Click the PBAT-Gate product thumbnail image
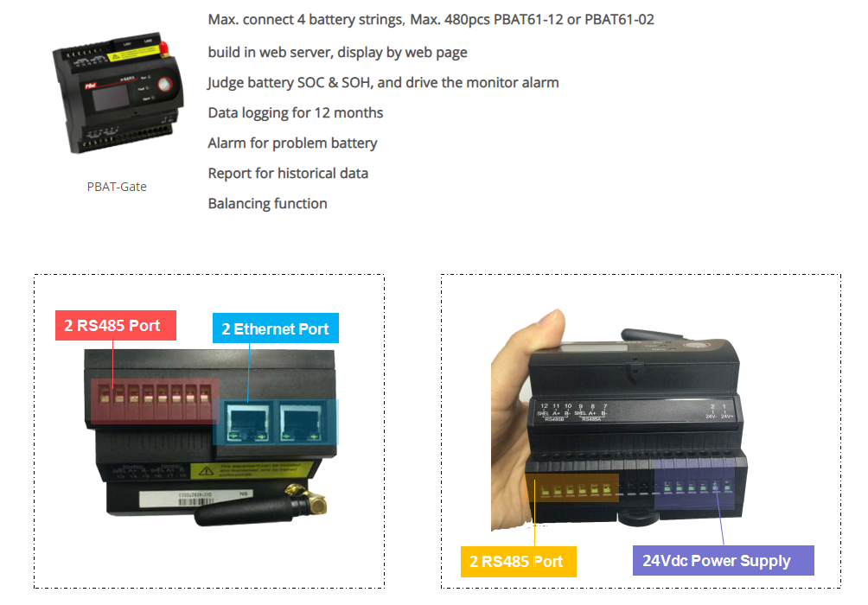 coord(118,92)
